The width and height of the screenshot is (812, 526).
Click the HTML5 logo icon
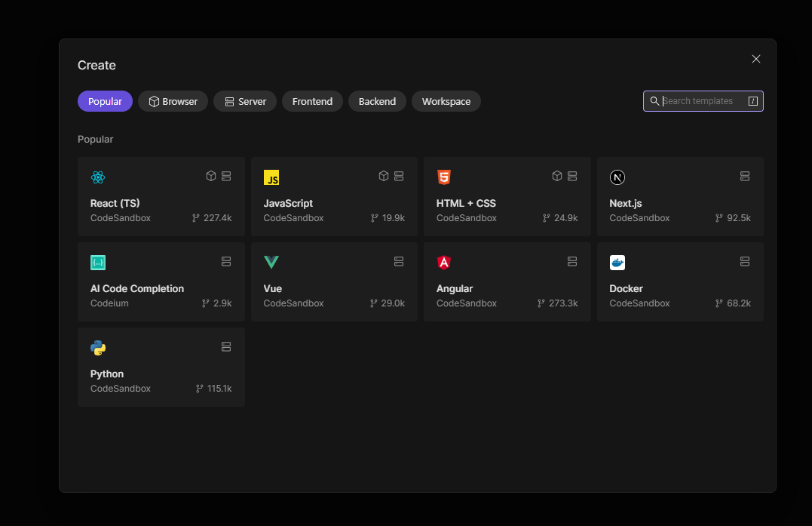click(x=444, y=177)
